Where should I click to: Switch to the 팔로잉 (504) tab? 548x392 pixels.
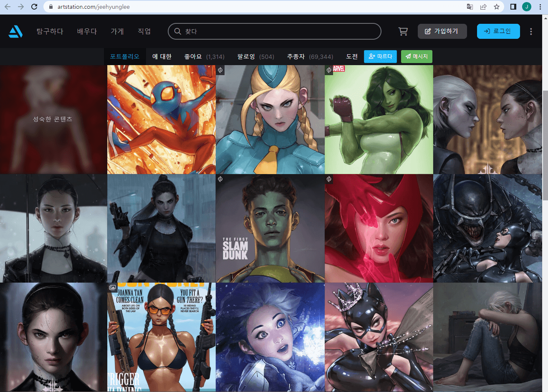pyautogui.click(x=256, y=56)
